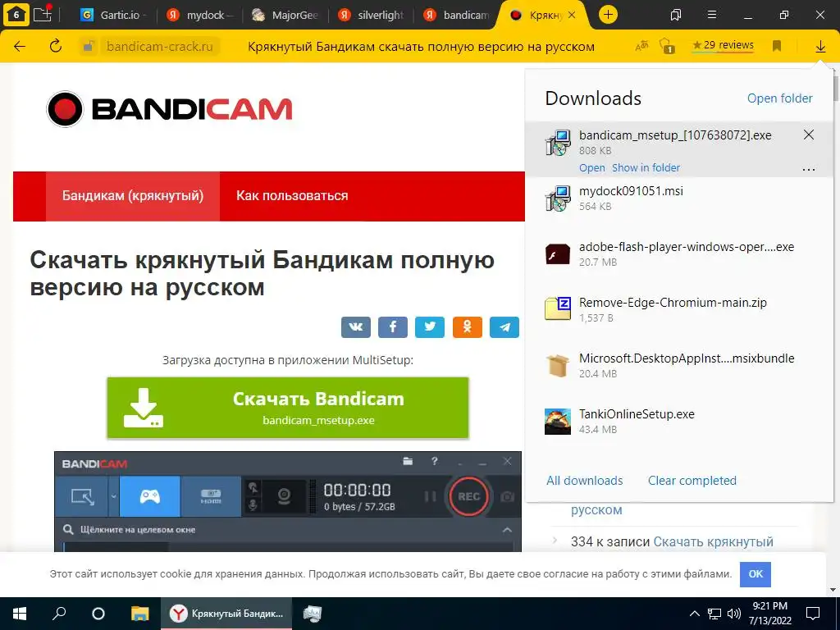
Task: Close the active Крякнутый tab
Action: tap(572, 15)
